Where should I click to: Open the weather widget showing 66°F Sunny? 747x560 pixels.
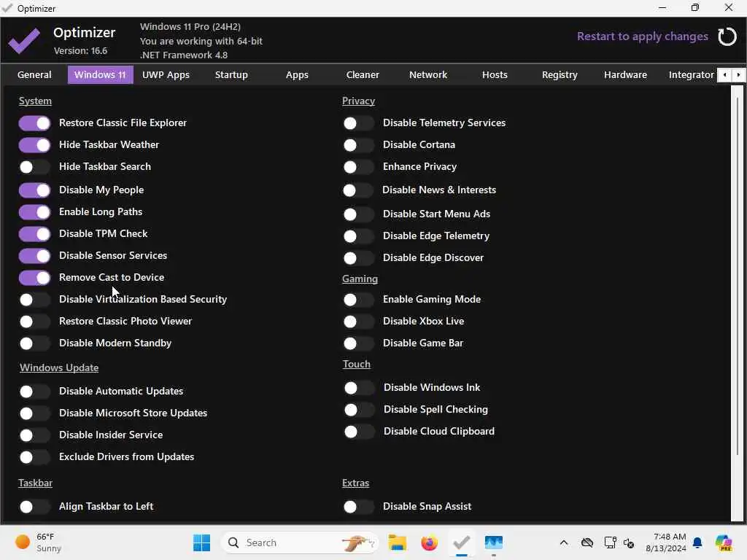pos(38,542)
